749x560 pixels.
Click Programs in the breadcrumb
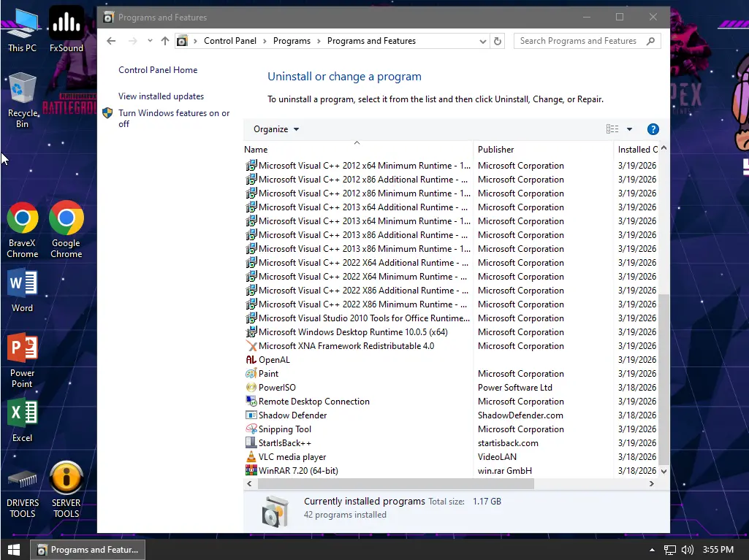pos(292,41)
